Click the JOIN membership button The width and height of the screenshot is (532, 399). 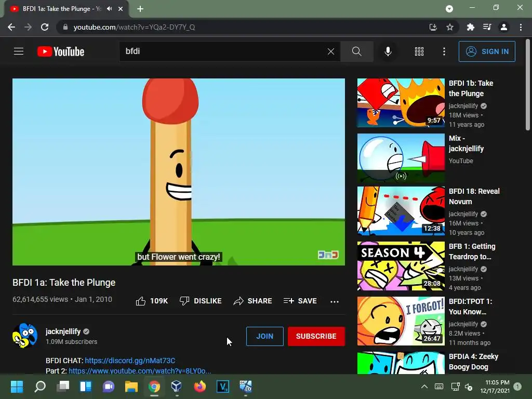(x=264, y=336)
